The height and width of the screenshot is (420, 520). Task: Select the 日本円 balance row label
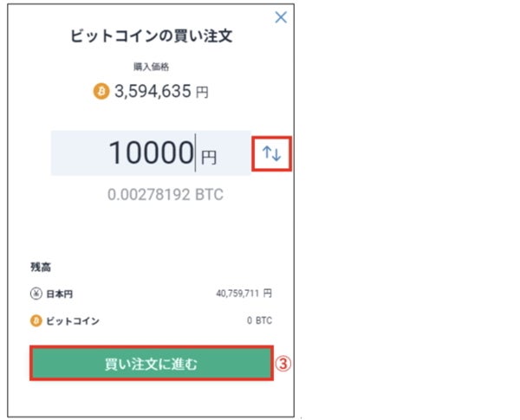click(60, 294)
